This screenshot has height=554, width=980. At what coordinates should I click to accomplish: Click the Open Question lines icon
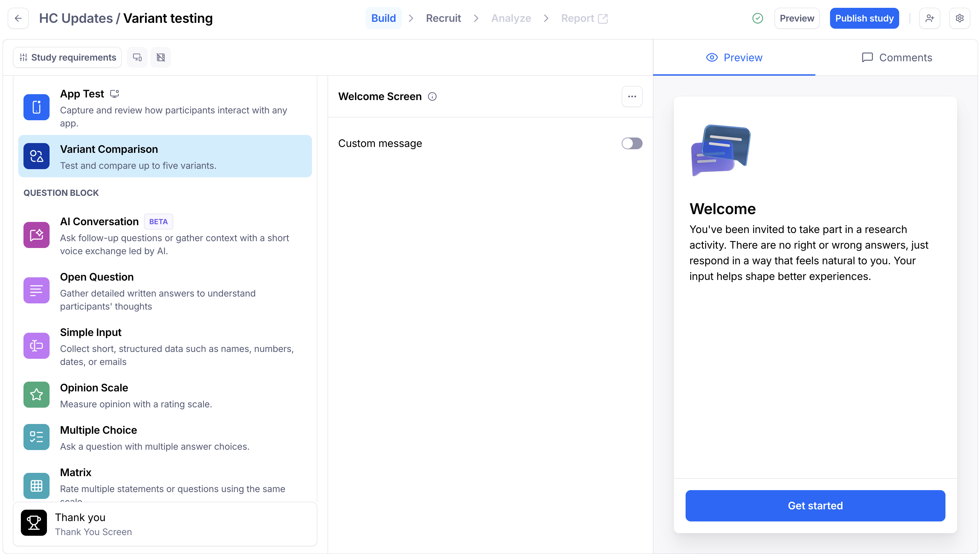point(37,290)
